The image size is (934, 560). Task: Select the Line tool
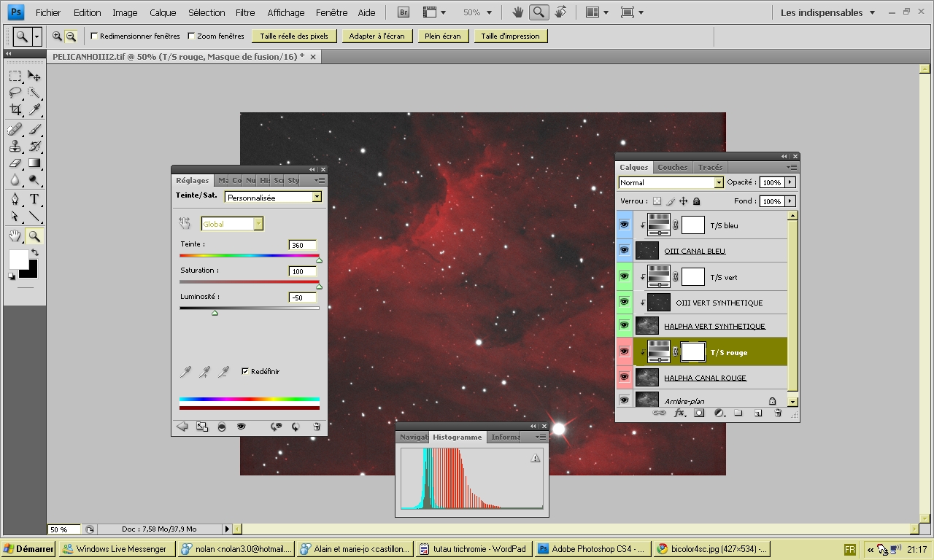(x=34, y=217)
